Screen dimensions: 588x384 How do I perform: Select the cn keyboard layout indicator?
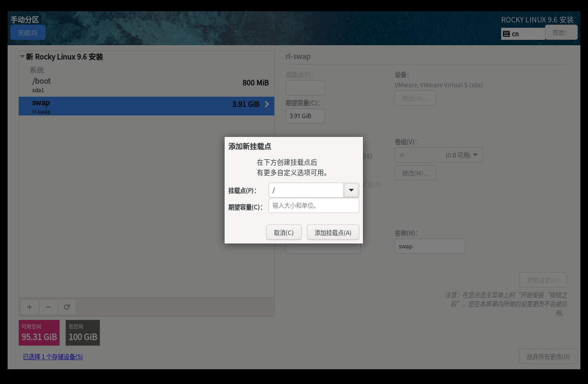[523, 34]
